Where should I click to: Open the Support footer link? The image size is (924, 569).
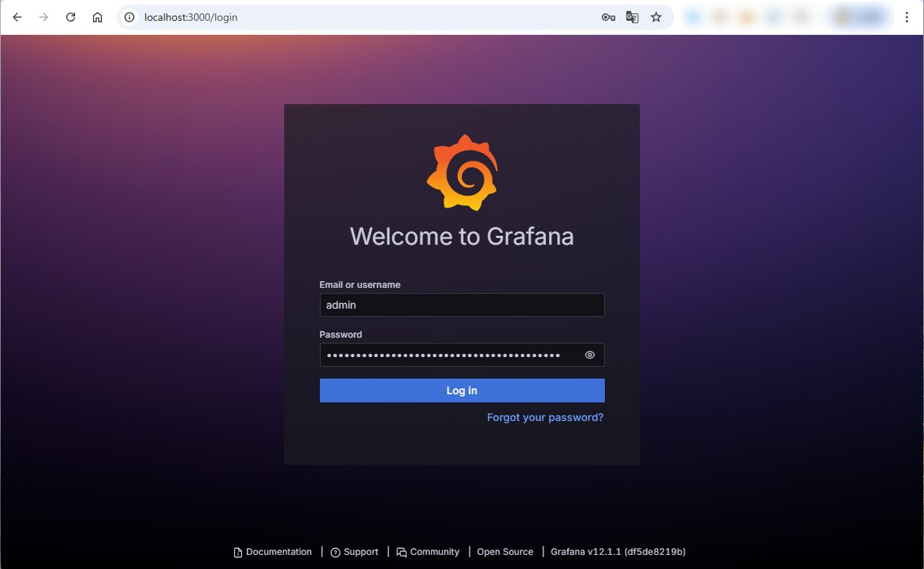pyautogui.click(x=354, y=552)
